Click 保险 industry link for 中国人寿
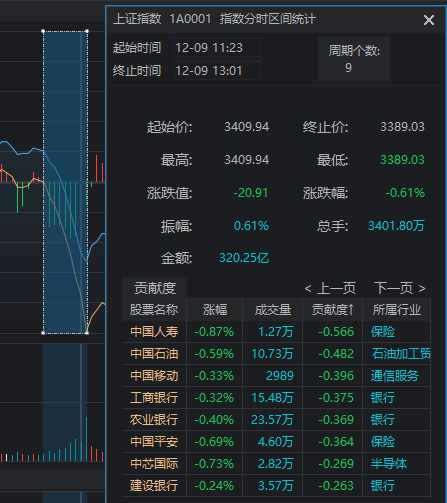This screenshot has width=447, height=503. pyautogui.click(x=383, y=332)
